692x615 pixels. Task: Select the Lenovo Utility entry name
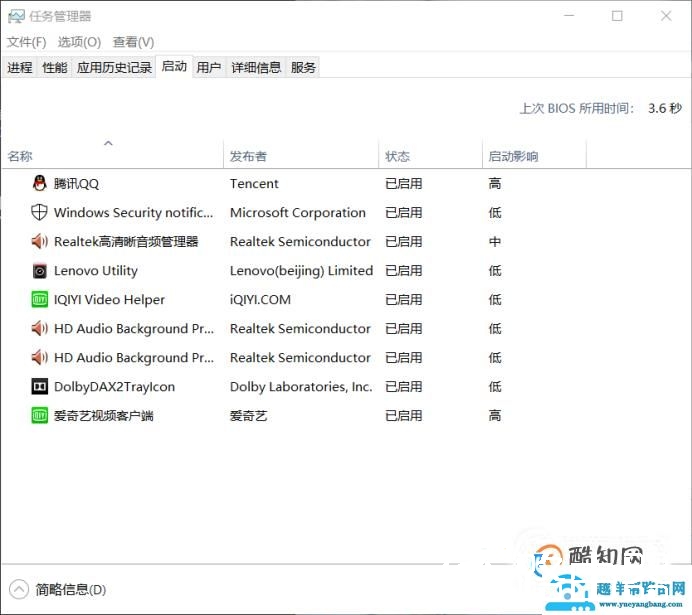[96, 271]
